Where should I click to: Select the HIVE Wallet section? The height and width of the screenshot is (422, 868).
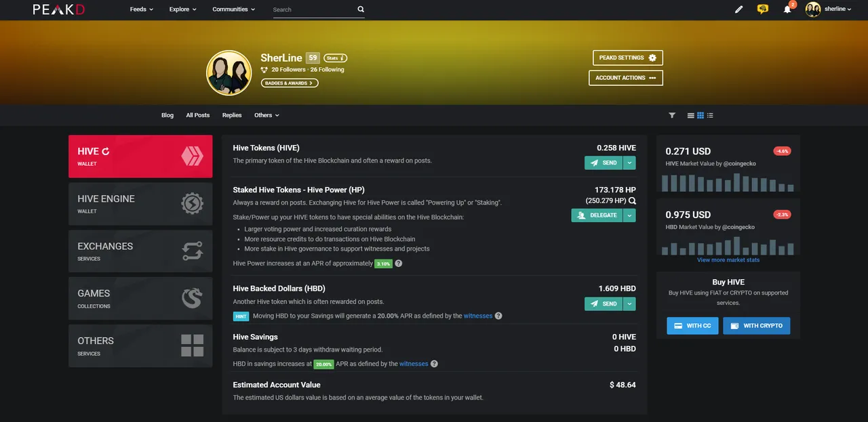(x=140, y=156)
